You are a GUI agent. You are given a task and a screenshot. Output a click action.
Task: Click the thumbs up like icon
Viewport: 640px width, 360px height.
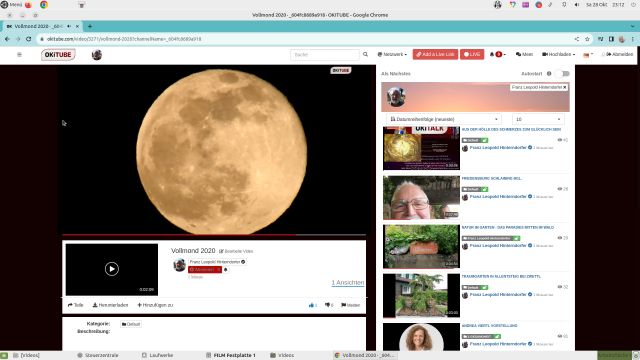(x=312, y=305)
